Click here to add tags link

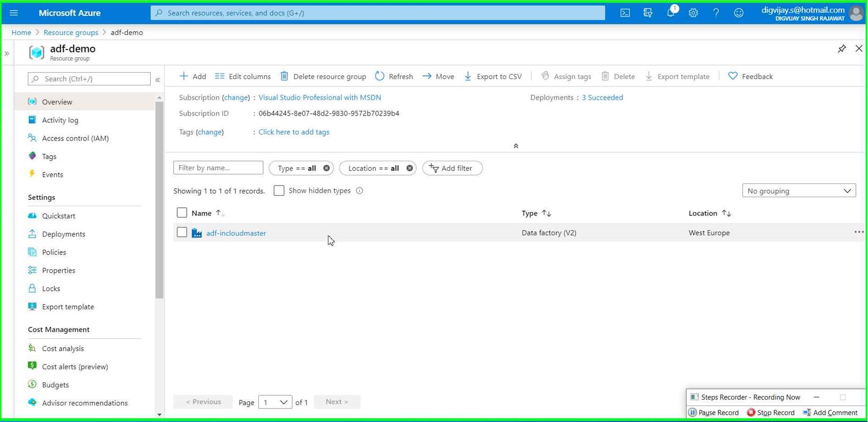pyautogui.click(x=294, y=132)
